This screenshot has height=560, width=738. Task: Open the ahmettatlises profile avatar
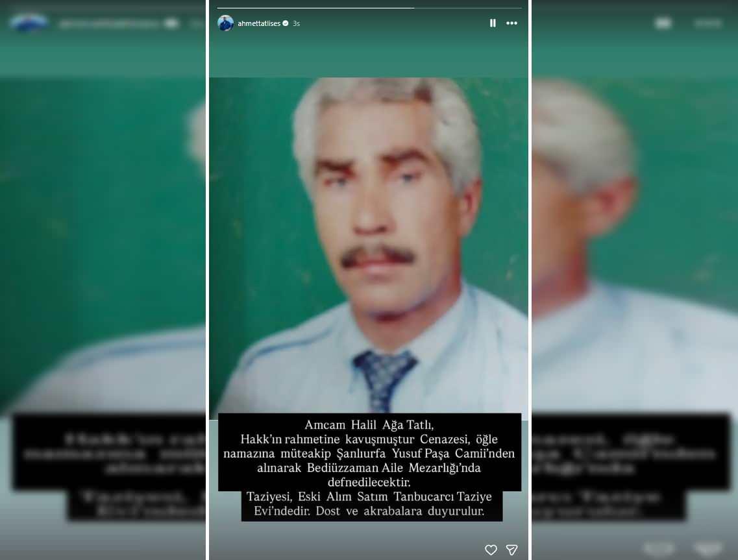click(225, 23)
